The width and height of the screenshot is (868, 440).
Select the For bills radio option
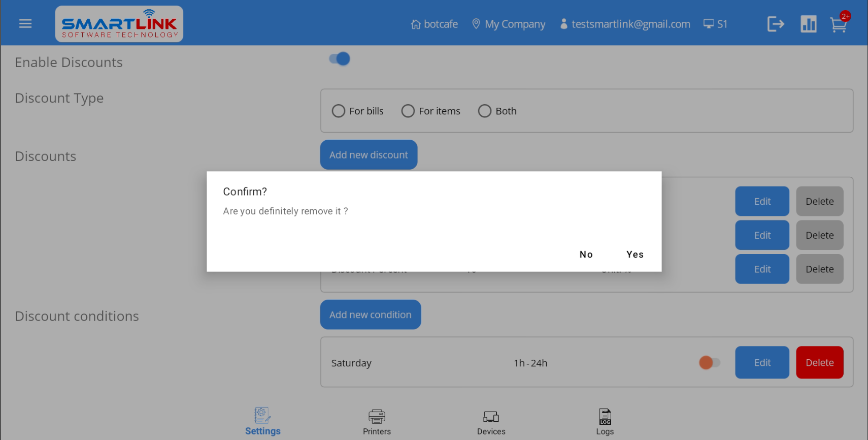coord(339,111)
